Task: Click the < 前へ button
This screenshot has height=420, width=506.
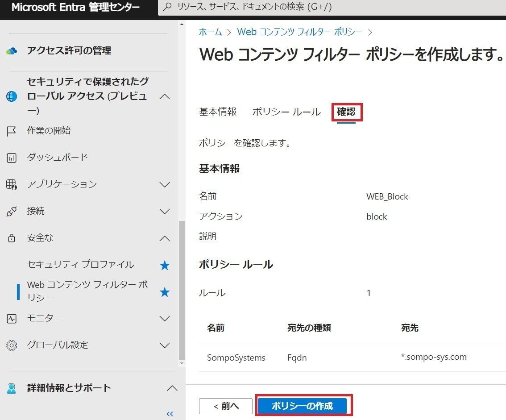Action: pyautogui.click(x=226, y=406)
